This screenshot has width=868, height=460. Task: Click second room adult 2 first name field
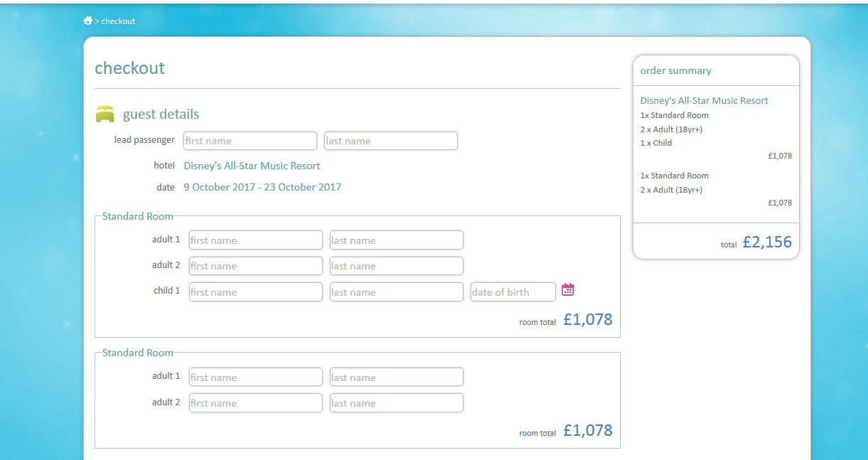click(256, 403)
